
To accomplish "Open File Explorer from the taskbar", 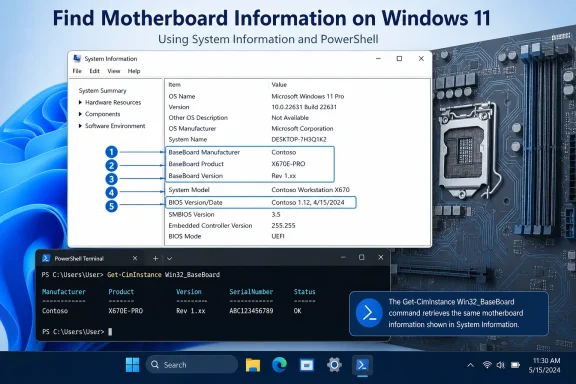I will pyautogui.click(x=253, y=365).
